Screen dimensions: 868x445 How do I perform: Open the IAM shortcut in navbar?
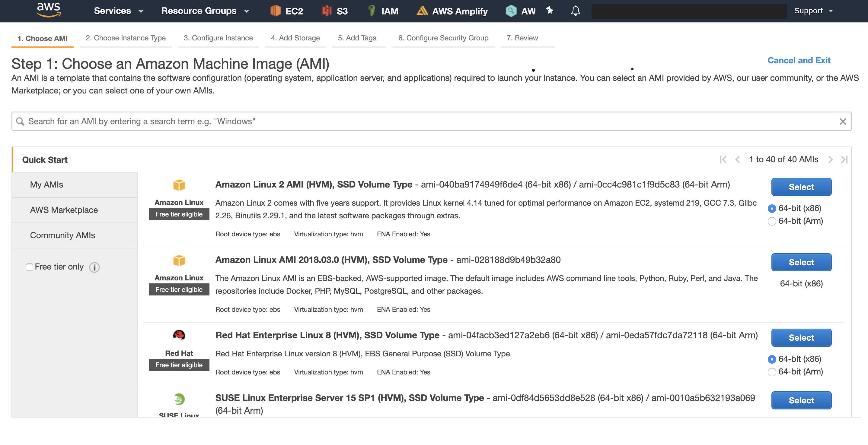click(x=383, y=11)
